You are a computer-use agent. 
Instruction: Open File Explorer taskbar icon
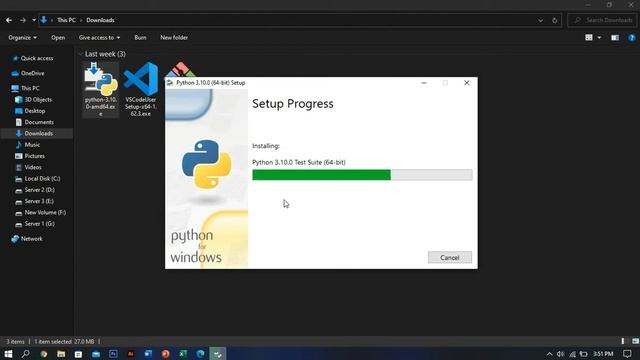pyautogui.click(x=61, y=354)
